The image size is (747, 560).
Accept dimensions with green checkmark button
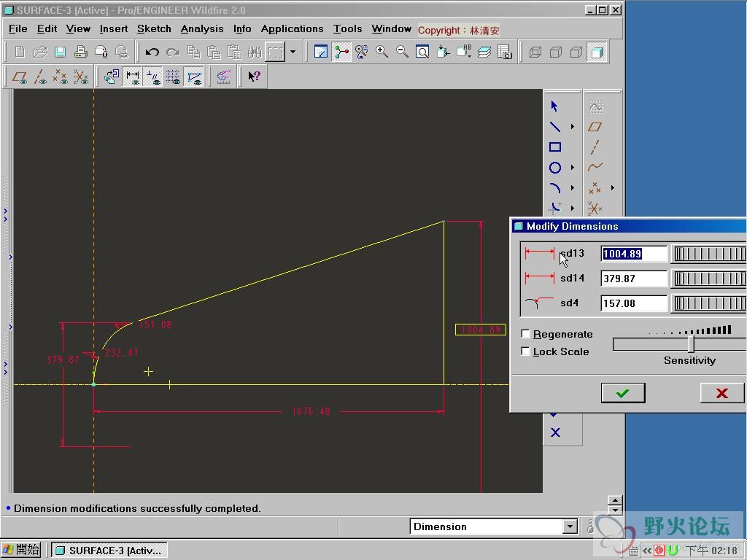(623, 393)
